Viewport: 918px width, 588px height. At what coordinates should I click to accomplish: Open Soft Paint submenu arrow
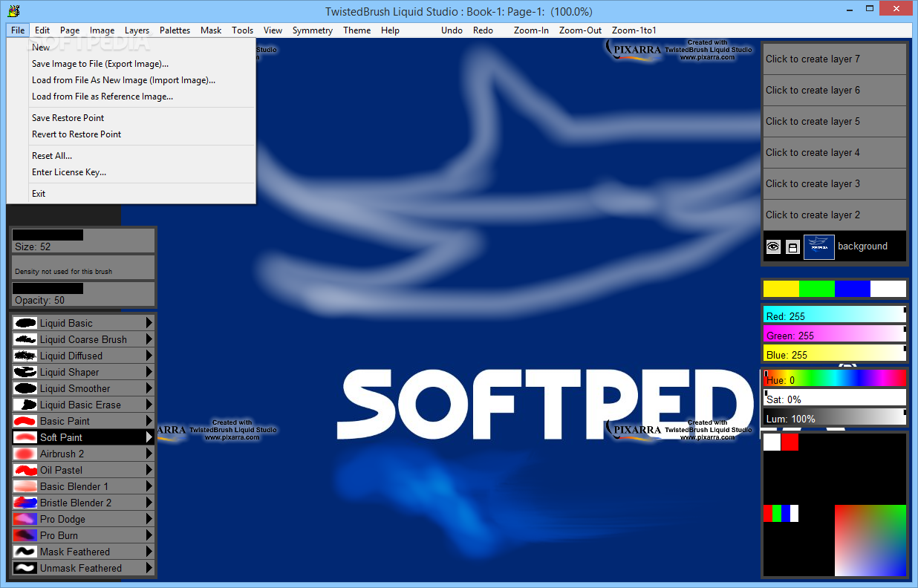tap(149, 437)
